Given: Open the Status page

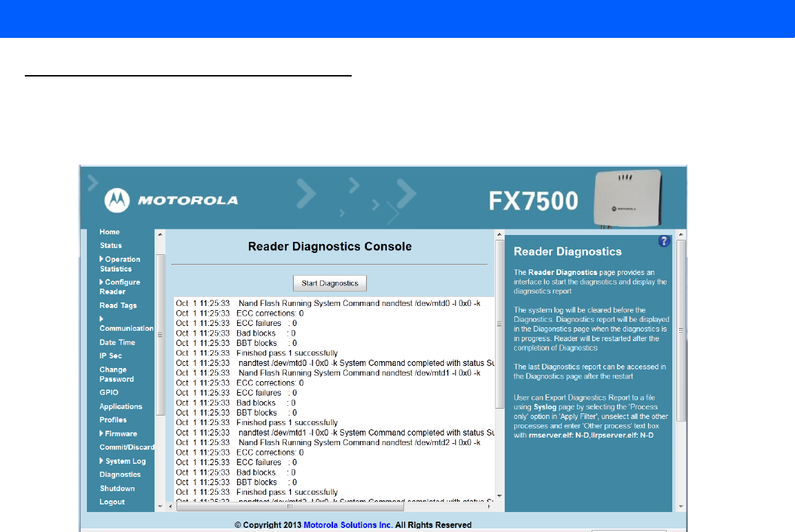Looking at the screenshot, I should (110, 245).
